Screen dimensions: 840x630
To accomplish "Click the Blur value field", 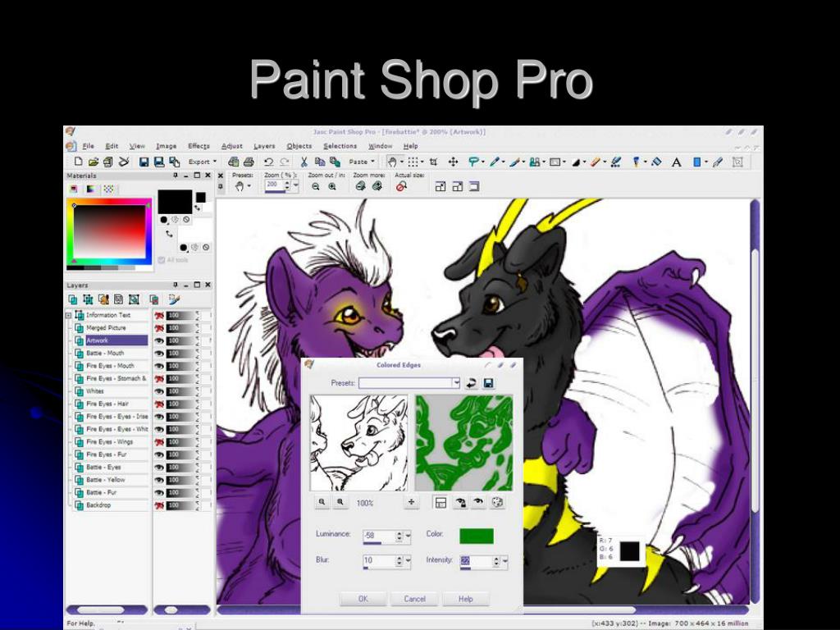I will click(x=379, y=560).
